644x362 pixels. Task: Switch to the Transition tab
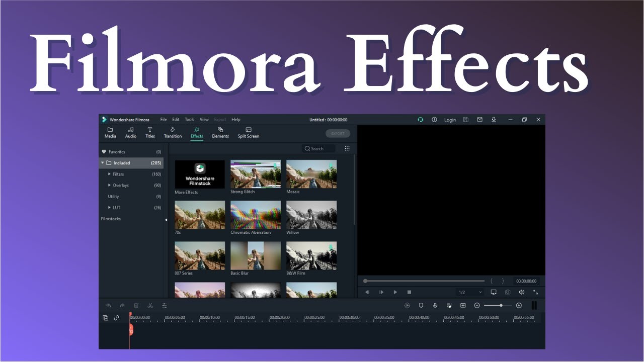tap(173, 133)
